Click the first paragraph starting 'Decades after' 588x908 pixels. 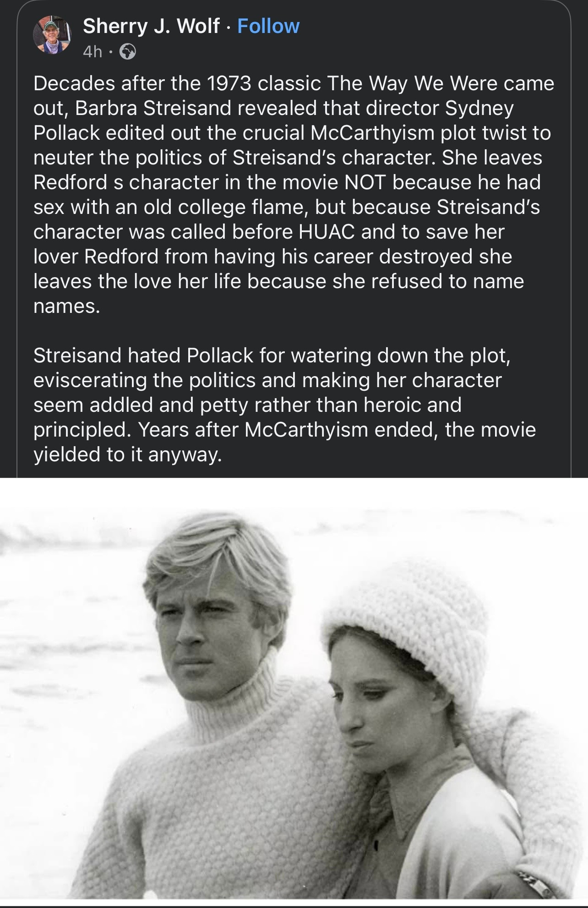[294, 194]
